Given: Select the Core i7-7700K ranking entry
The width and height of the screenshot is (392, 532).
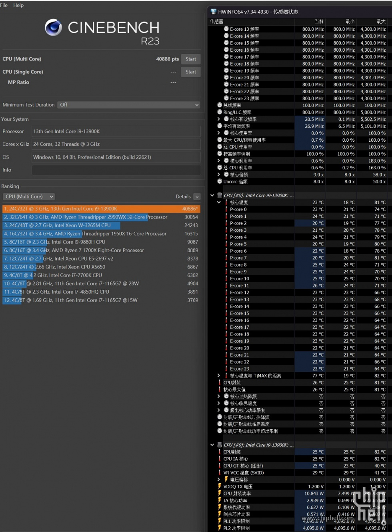Looking at the screenshot, I should [101, 275].
